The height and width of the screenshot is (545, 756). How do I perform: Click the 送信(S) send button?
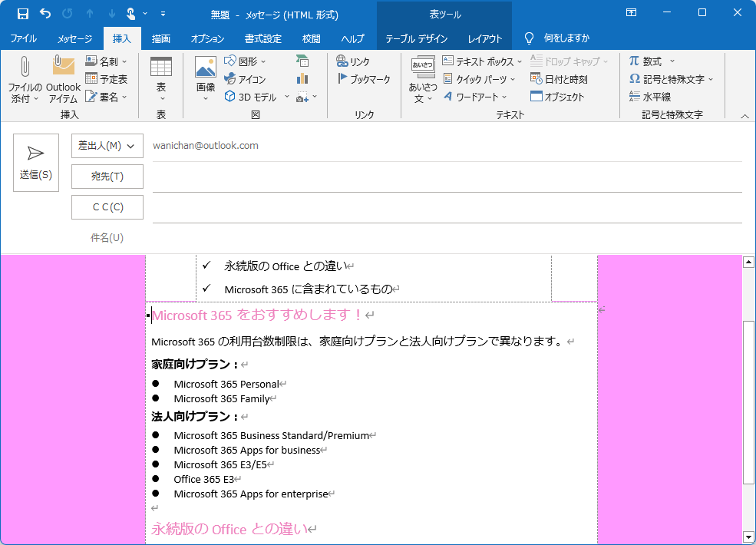[35, 162]
